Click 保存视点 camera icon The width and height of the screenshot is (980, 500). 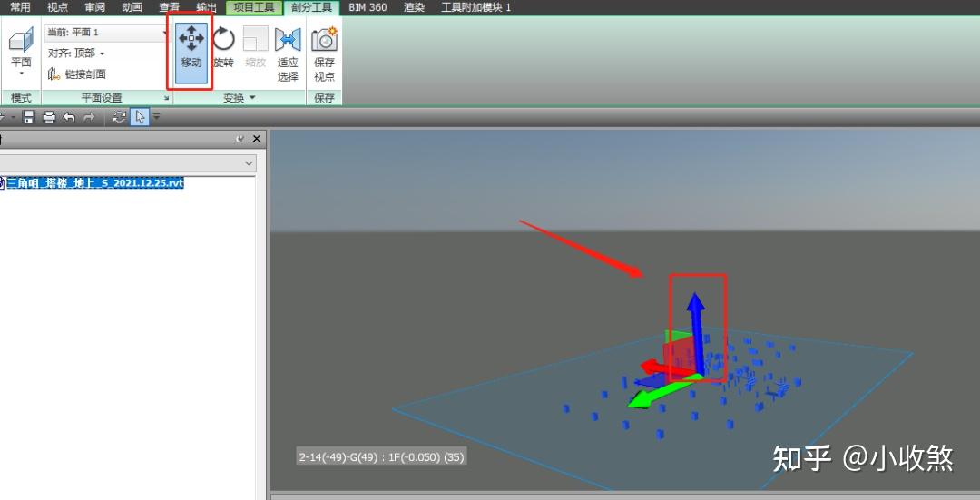tap(324, 39)
